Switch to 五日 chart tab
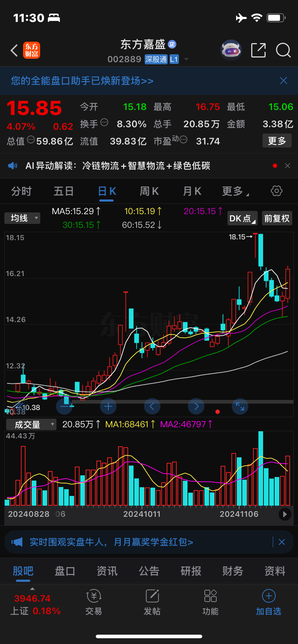This screenshot has height=644, width=298. pos(64,191)
